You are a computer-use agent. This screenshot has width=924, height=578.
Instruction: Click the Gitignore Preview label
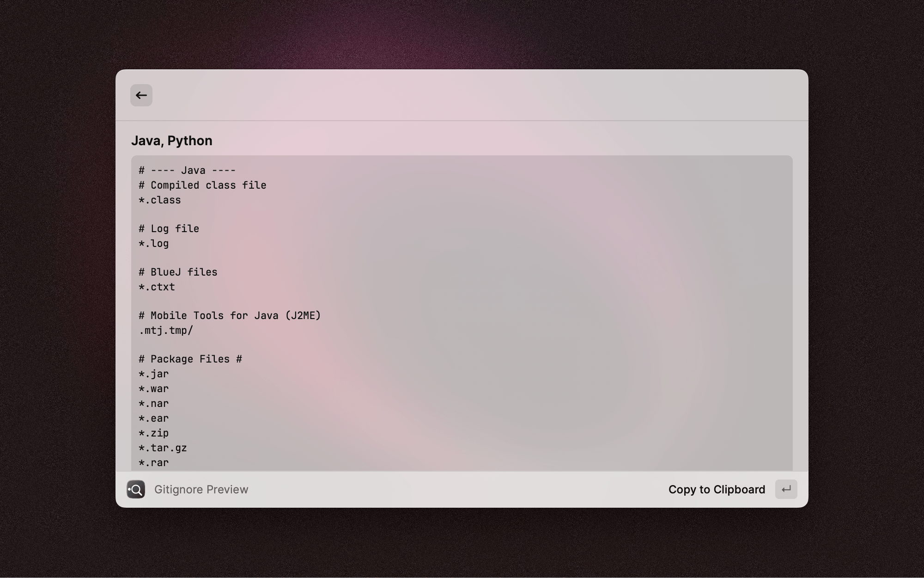(x=201, y=489)
